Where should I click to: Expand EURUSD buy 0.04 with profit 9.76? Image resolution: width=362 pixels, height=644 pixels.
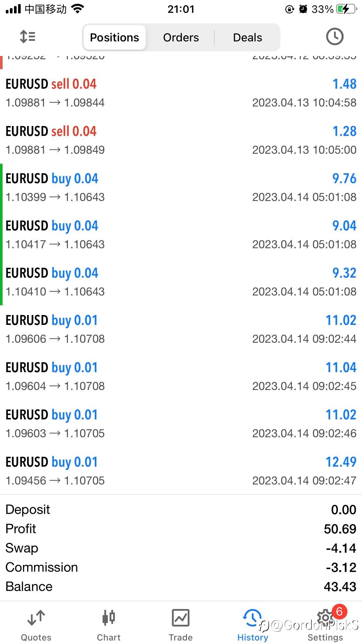[181, 188]
